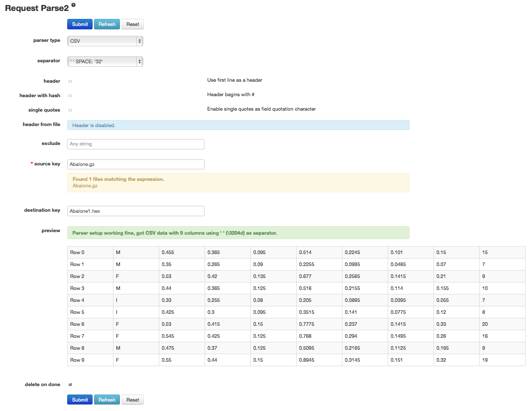Image resolution: width=532 pixels, height=411 pixels.
Task: Click the help question mark icon beside title
Action: pos(74,5)
